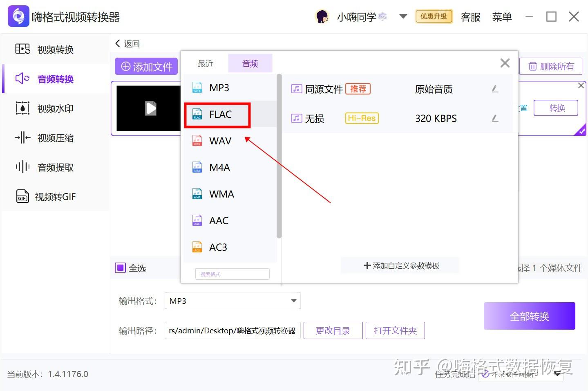The height and width of the screenshot is (391, 588).
Task: Select the 视频转GIF sidebar icon
Action: tap(22, 196)
